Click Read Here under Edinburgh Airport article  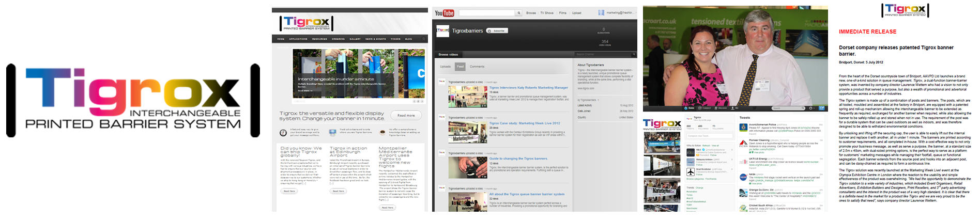(338, 191)
